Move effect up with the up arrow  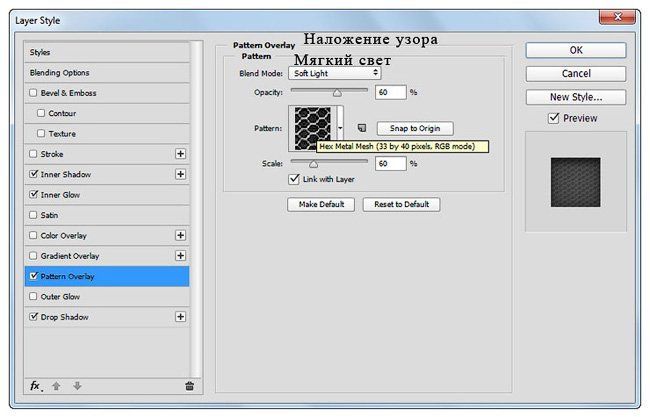point(56,386)
